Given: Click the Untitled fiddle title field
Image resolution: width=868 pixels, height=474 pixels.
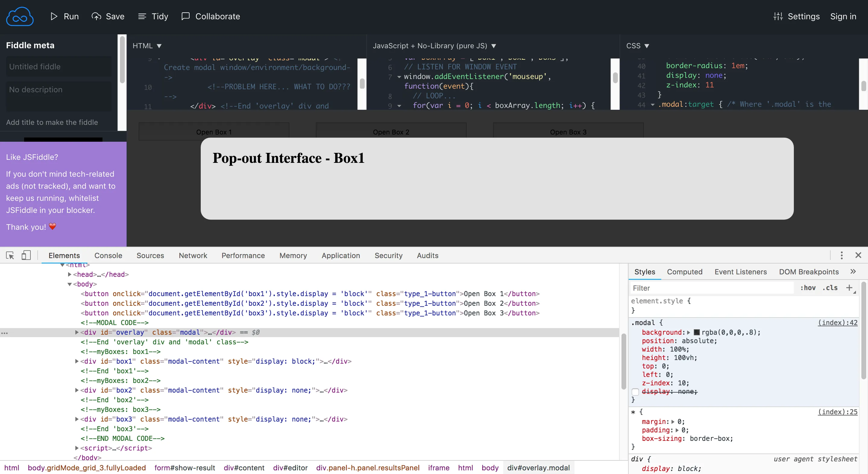Looking at the screenshot, I should coord(58,67).
